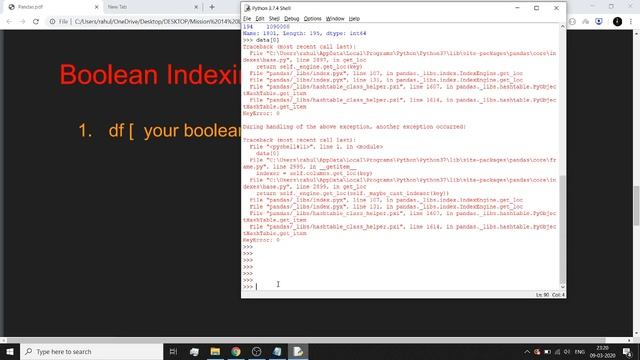Open the Options menu in IDLE
This screenshot has width=640, height=360.
(313, 19)
